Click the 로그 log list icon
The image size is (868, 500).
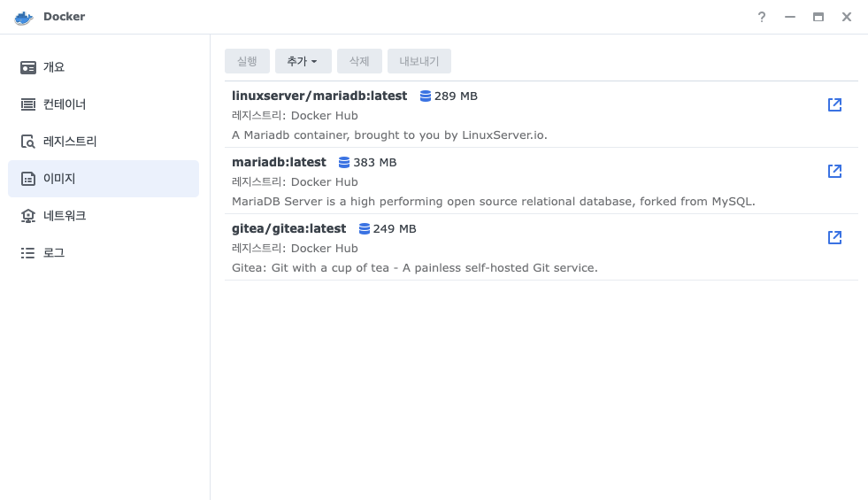tap(28, 253)
